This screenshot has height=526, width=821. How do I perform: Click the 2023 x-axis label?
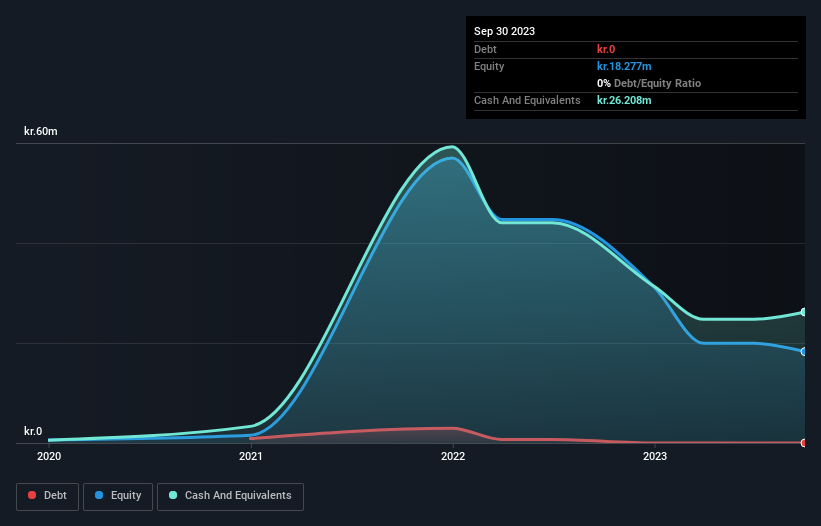(655, 456)
